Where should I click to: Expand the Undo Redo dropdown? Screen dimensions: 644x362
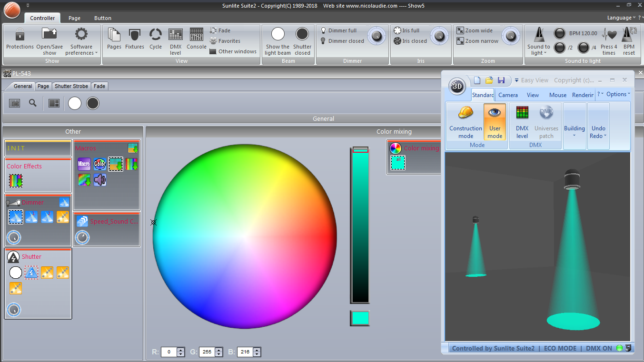click(x=598, y=127)
